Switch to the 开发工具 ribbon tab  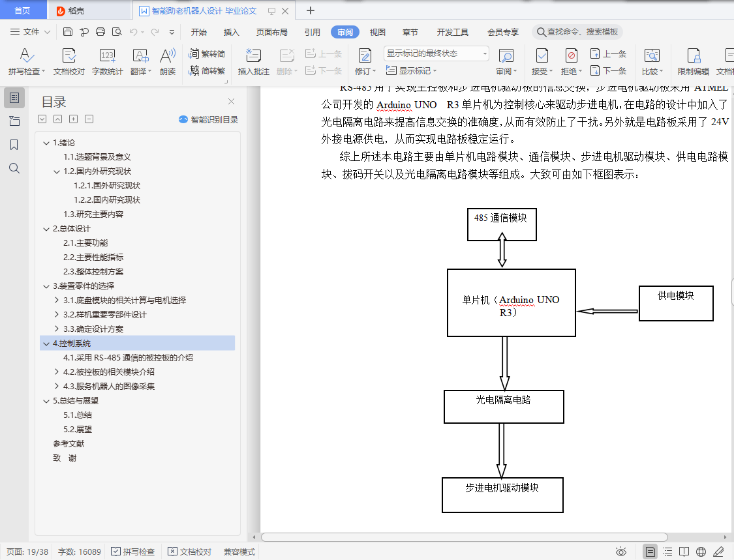453,32
